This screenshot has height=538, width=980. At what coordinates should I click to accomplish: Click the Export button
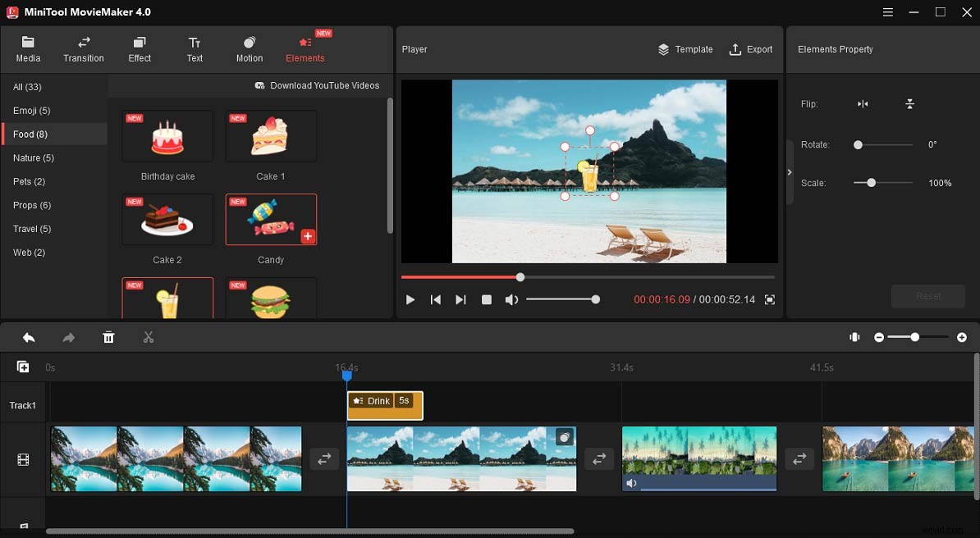point(751,49)
